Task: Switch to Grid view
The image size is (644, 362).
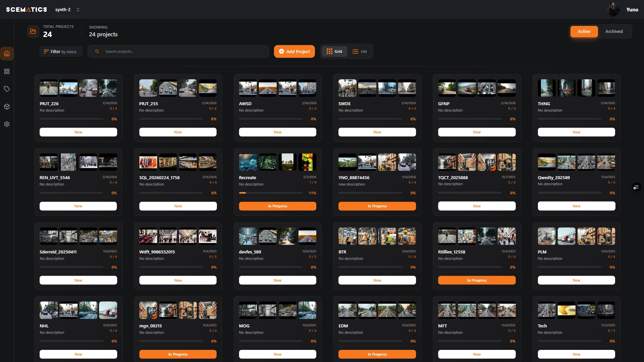Action: tap(334, 51)
